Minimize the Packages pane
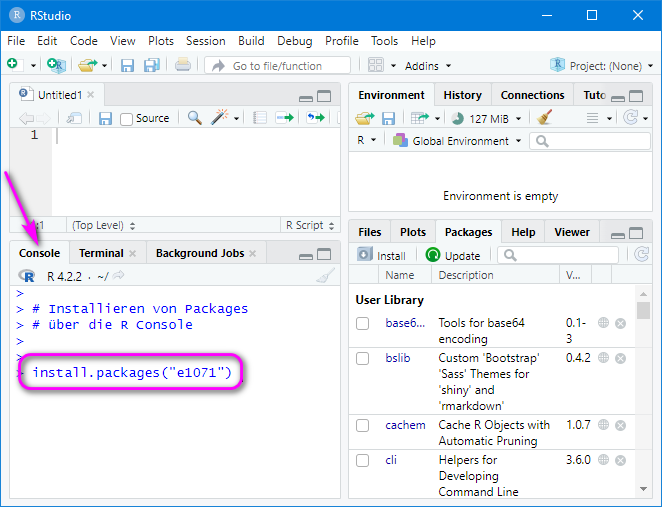 pos(618,234)
